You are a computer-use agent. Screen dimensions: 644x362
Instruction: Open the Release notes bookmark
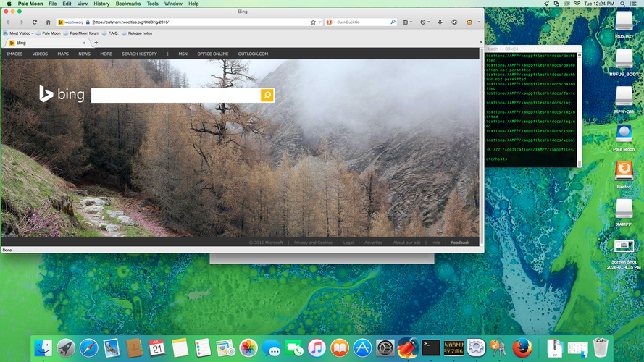pyautogui.click(x=137, y=33)
